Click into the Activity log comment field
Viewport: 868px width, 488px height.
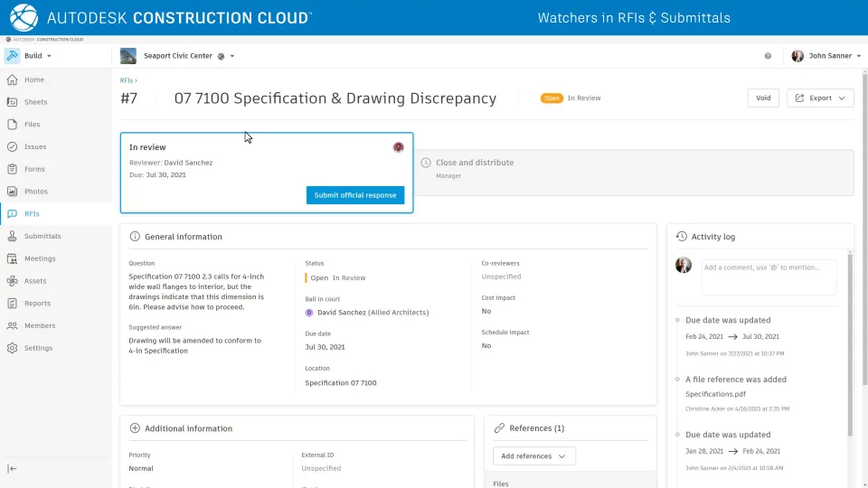pos(769,277)
